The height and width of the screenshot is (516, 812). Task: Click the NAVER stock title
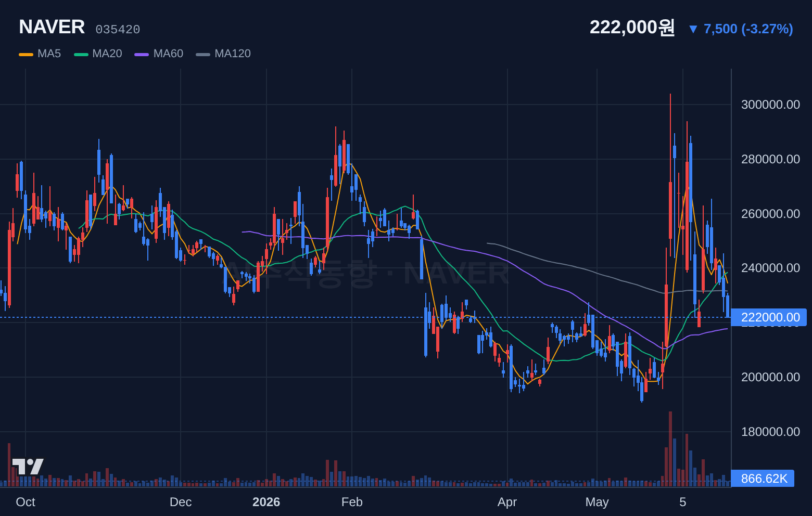pos(52,27)
